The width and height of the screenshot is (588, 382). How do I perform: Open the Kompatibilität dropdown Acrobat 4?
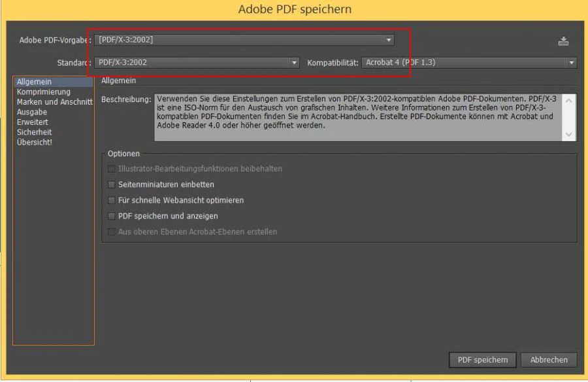click(469, 62)
